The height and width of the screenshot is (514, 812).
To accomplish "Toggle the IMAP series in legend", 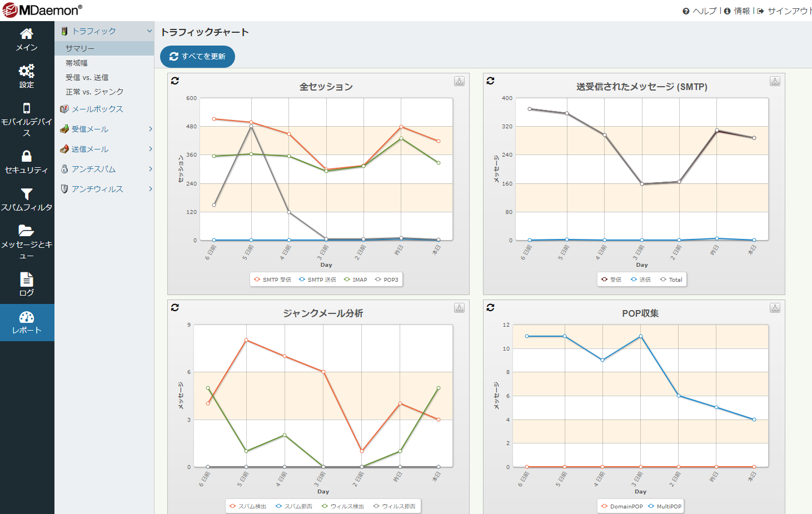I will point(356,280).
